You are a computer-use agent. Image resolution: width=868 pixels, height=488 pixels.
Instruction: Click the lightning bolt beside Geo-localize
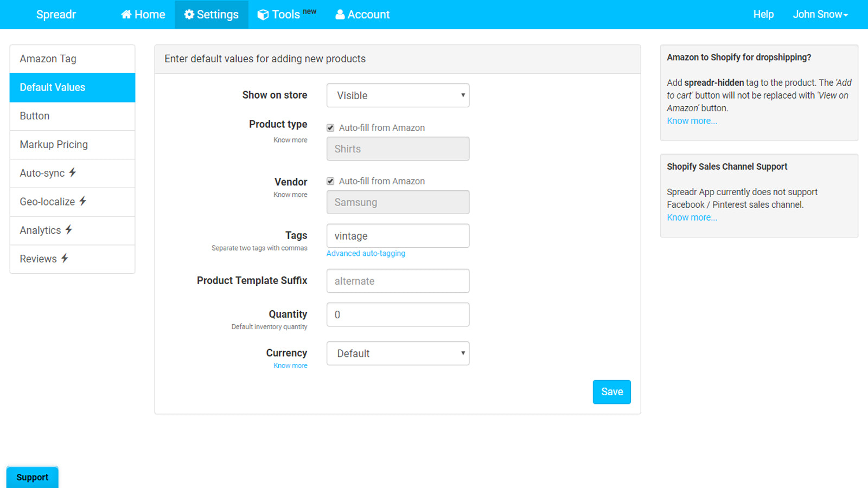[x=82, y=202]
